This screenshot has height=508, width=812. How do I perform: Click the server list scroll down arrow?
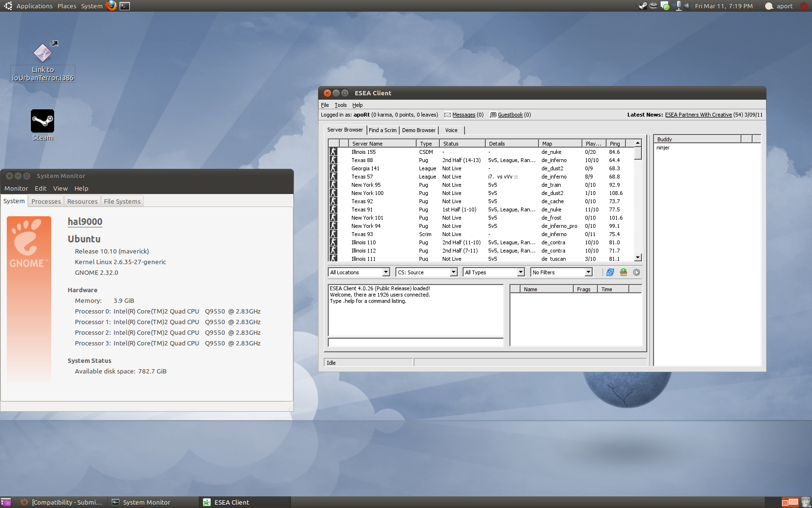tap(638, 257)
